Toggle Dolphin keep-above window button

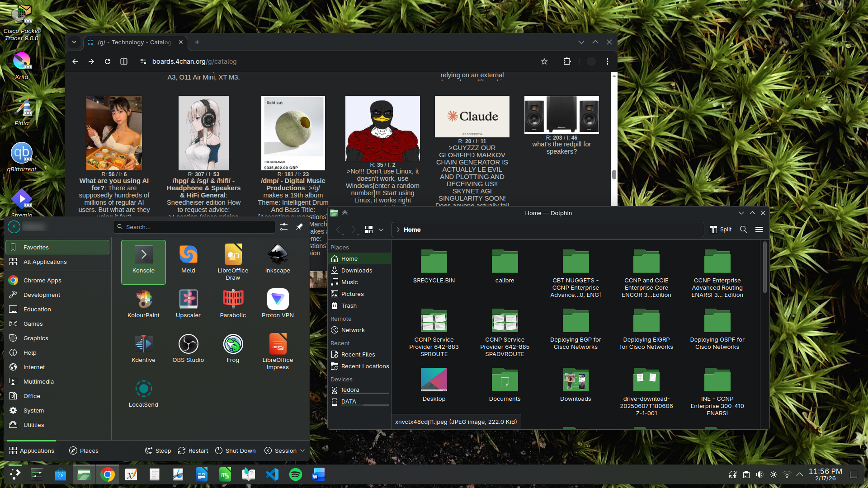pos(345,213)
